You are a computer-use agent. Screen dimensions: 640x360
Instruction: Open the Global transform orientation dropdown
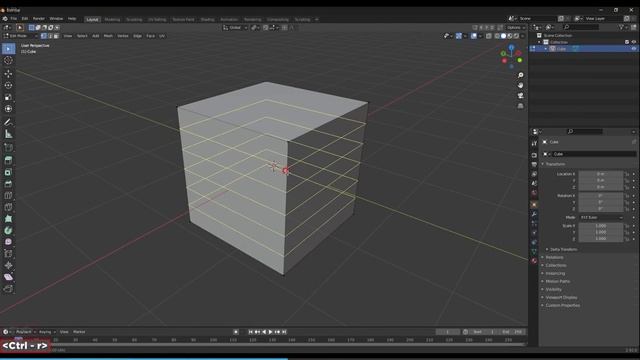(x=235, y=27)
